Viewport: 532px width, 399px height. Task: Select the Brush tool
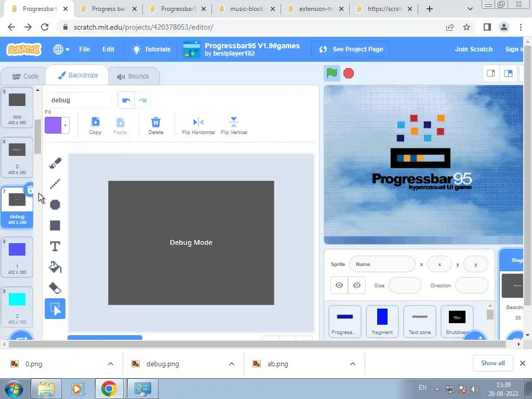coord(55,163)
